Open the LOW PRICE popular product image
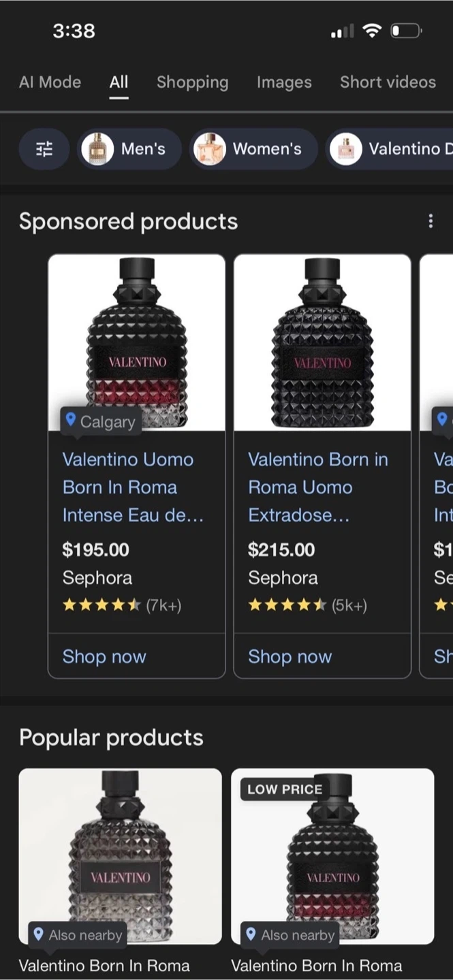 tap(332, 856)
